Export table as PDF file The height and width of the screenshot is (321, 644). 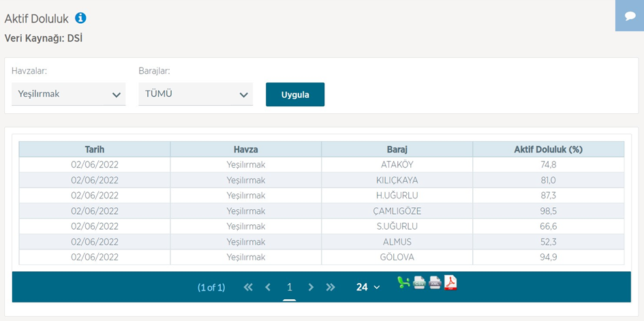click(450, 283)
